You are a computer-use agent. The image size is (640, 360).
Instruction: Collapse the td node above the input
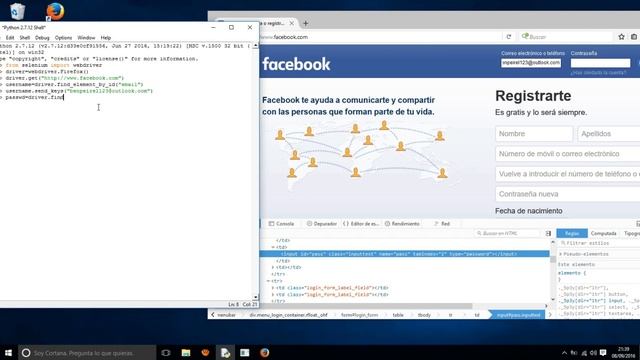coord(273,247)
